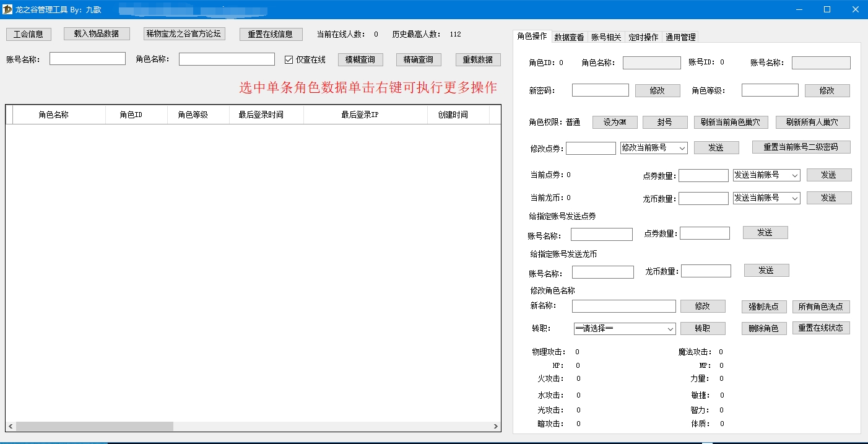Click the 龙之谷 app icon in title bar
Viewport: 868px width, 444px height.
click(7, 9)
